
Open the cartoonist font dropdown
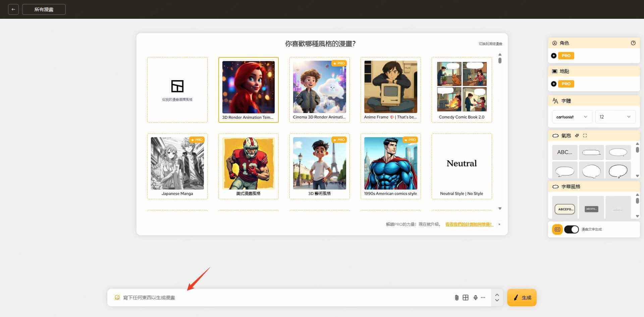pos(572,117)
